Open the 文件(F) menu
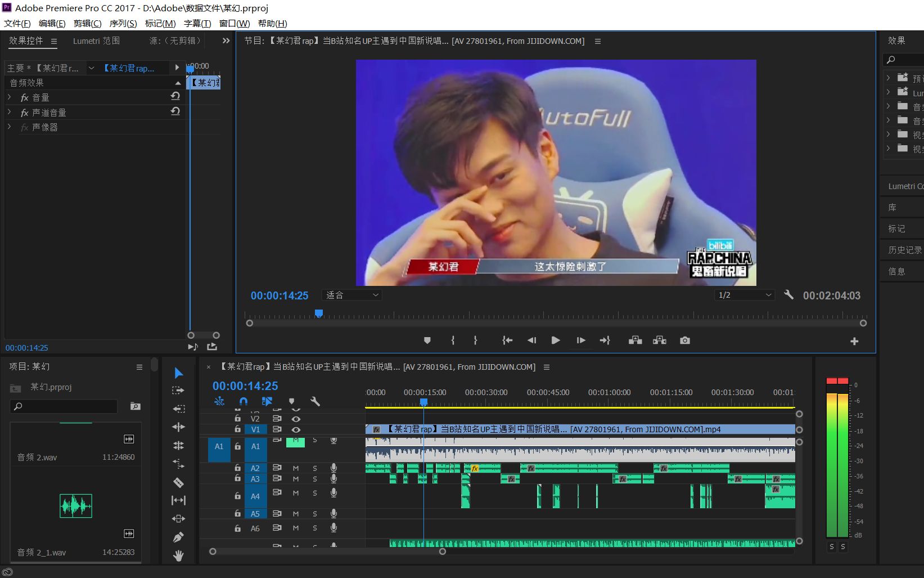Screen dimensions: 924x578 point(17,23)
